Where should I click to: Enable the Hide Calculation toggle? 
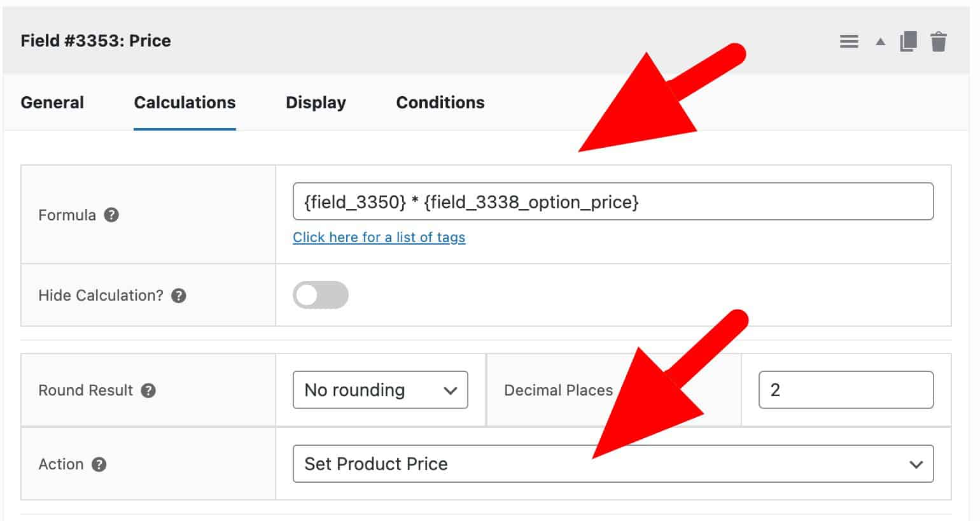click(x=320, y=294)
